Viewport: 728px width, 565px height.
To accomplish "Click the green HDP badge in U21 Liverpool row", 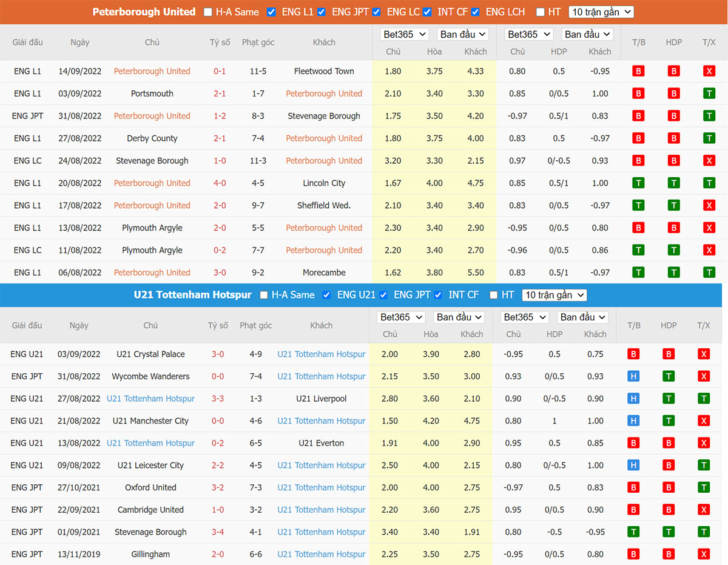I will (669, 399).
